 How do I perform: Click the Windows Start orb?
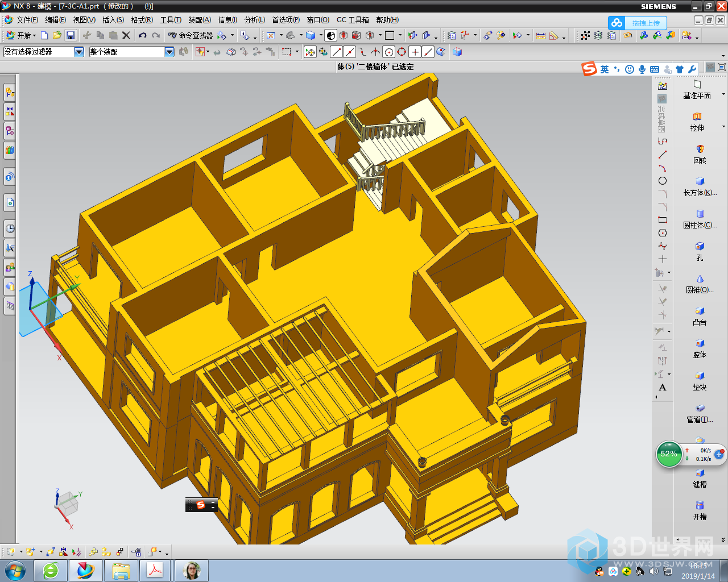pyautogui.click(x=15, y=570)
